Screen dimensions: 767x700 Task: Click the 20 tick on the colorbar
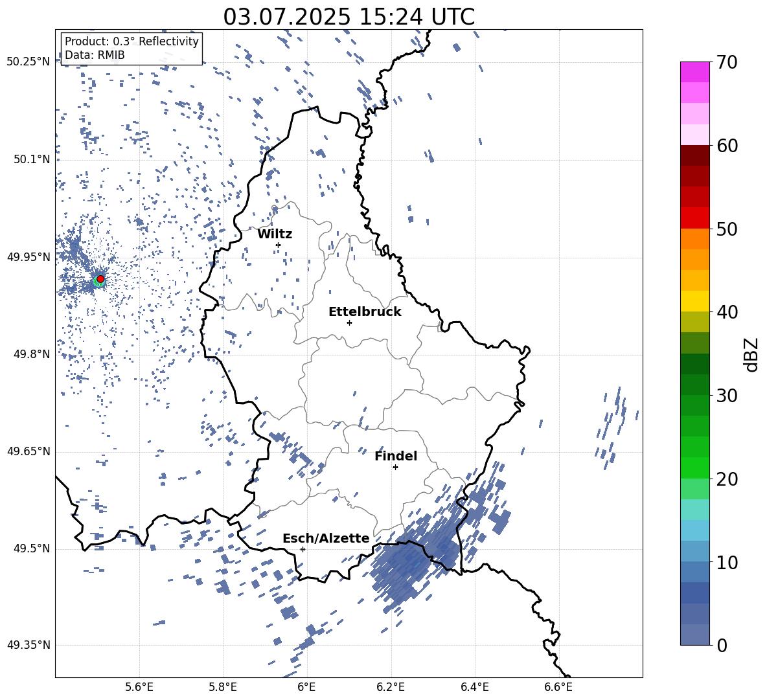727,479
